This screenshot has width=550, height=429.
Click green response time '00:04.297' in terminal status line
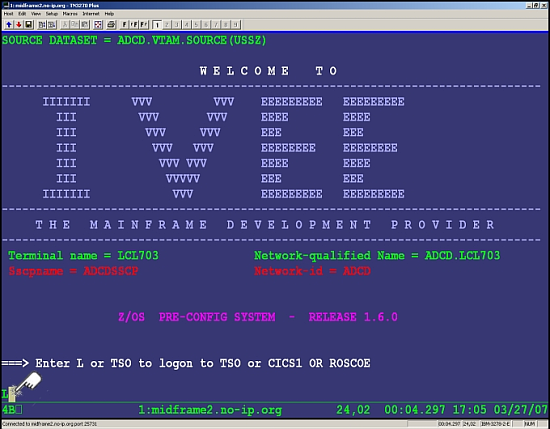click(415, 410)
